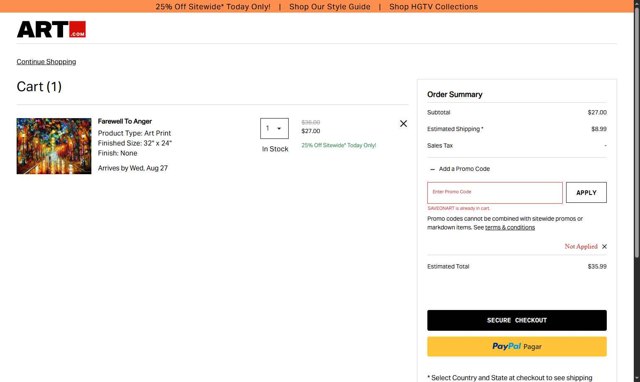Select the Sales Tax label

[x=440, y=146]
